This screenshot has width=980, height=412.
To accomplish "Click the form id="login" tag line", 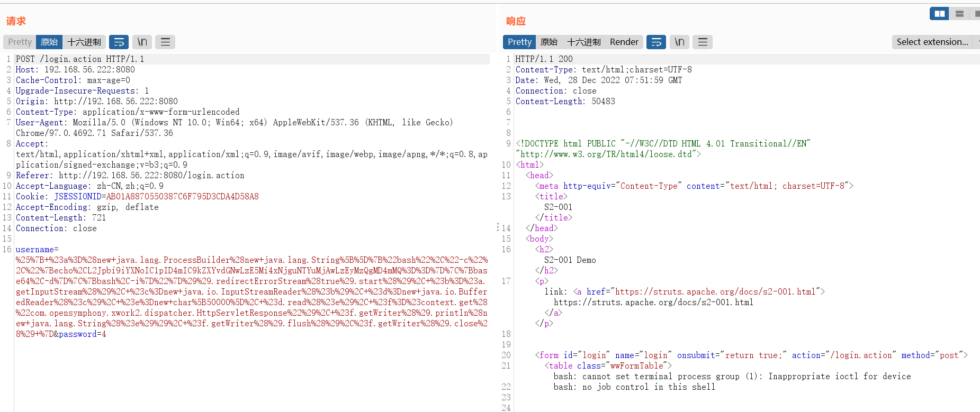I will 751,355.
